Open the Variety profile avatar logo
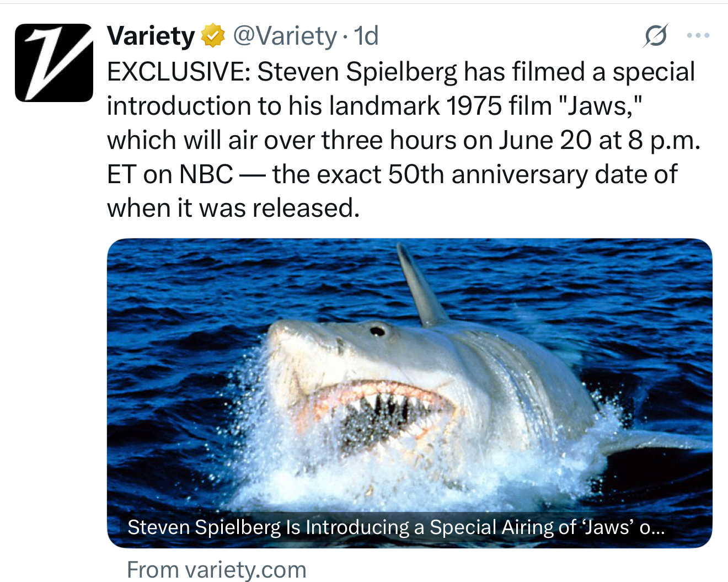 (x=54, y=63)
